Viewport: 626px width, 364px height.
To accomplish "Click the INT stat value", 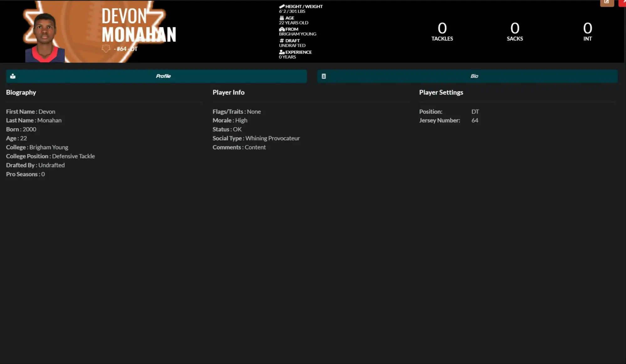I will (x=587, y=28).
